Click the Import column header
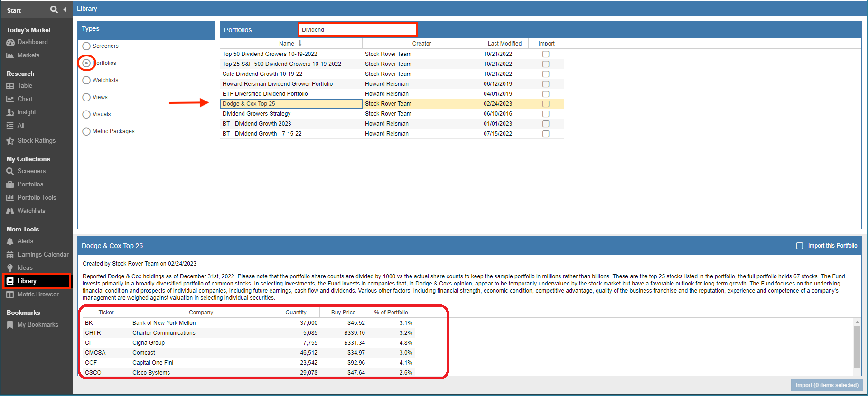The height and width of the screenshot is (396, 868). (546, 44)
